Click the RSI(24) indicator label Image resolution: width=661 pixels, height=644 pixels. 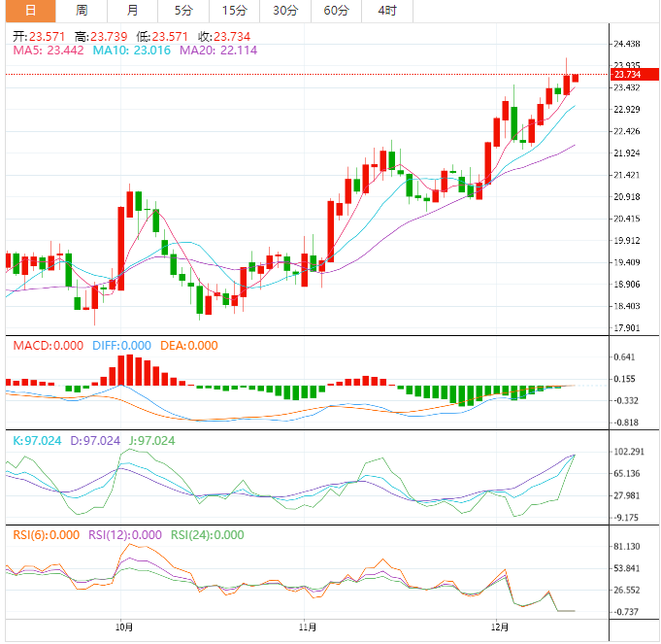point(208,535)
